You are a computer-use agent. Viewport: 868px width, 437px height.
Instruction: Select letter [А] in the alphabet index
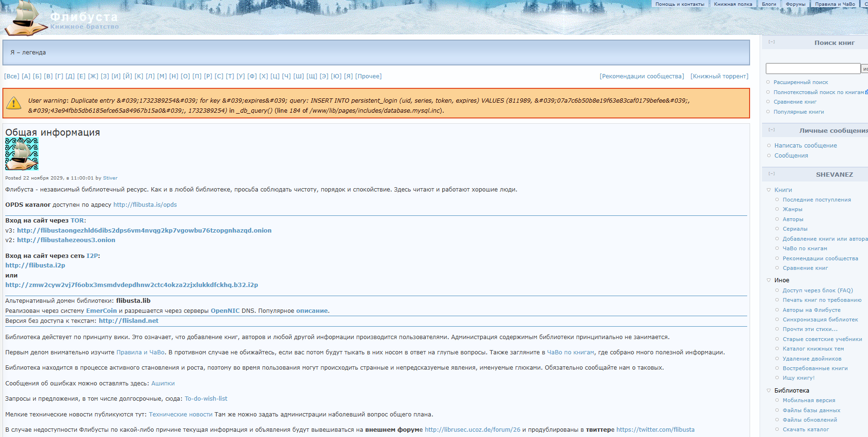[x=26, y=76]
